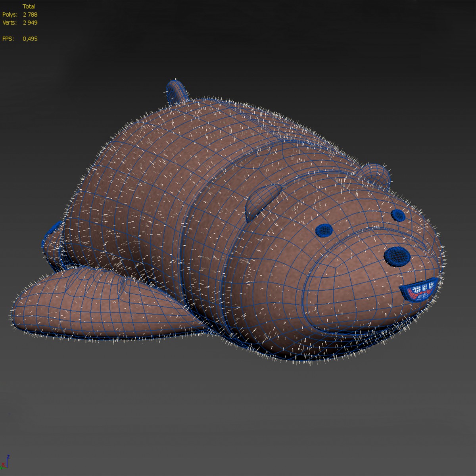
Task: Select the polygon count value 2 788
Action: (30, 15)
